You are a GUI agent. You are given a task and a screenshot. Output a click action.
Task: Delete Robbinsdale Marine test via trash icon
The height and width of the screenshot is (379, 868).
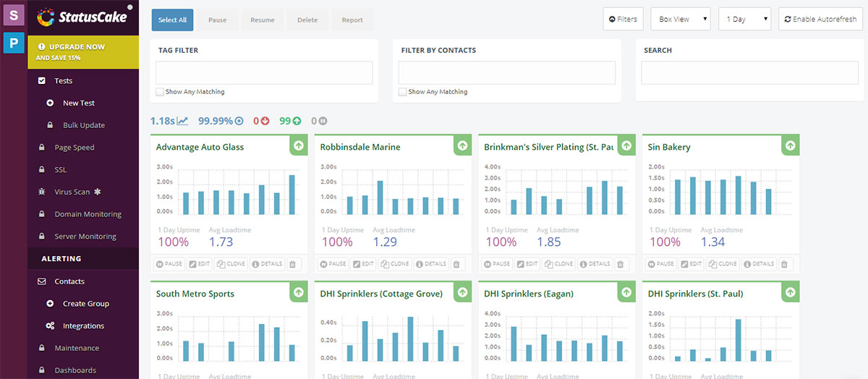(456, 264)
